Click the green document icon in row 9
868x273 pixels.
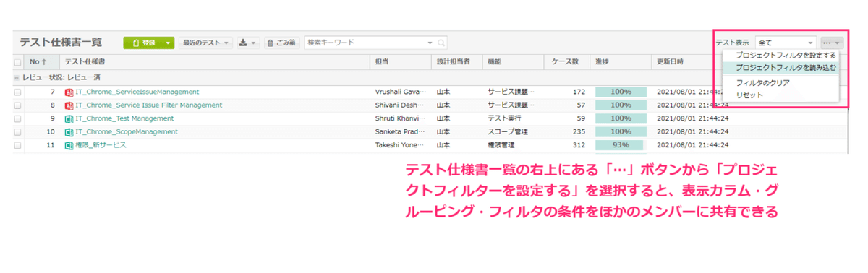tap(69, 118)
